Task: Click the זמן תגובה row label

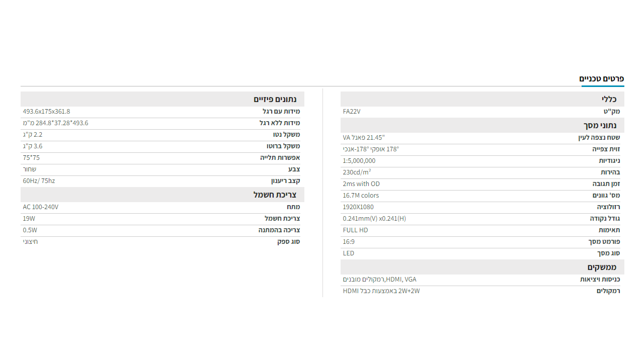Action: tap(605, 184)
